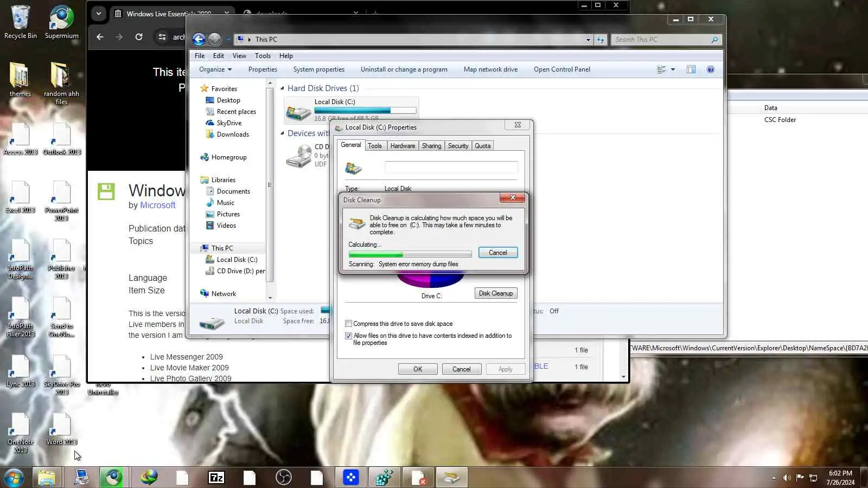Image resolution: width=868 pixels, height=488 pixels.
Task: Select the Access 2013 desktop shortcut
Action: point(20,139)
